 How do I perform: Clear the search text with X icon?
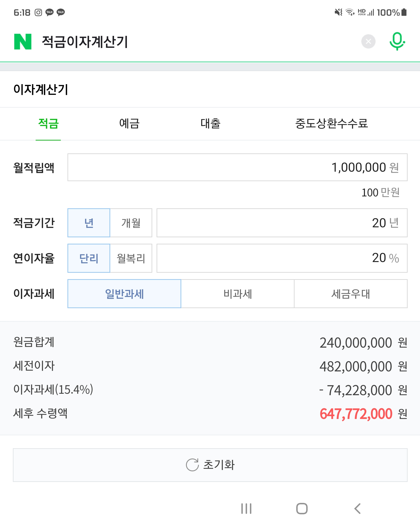[368, 41]
